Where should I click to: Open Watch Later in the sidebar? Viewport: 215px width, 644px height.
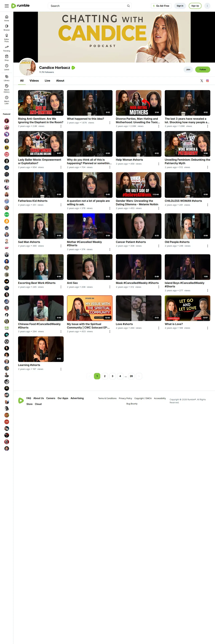coord(7,100)
